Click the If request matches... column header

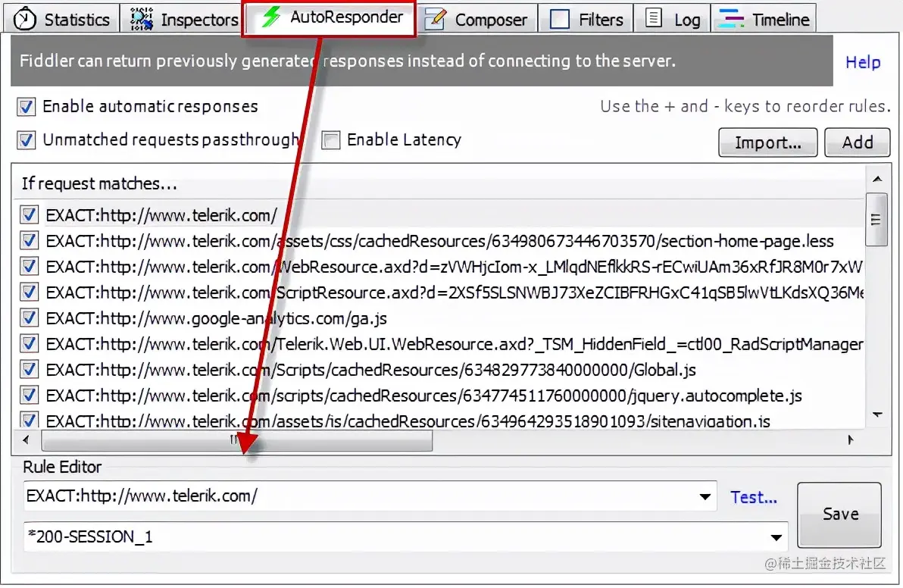click(x=439, y=183)
